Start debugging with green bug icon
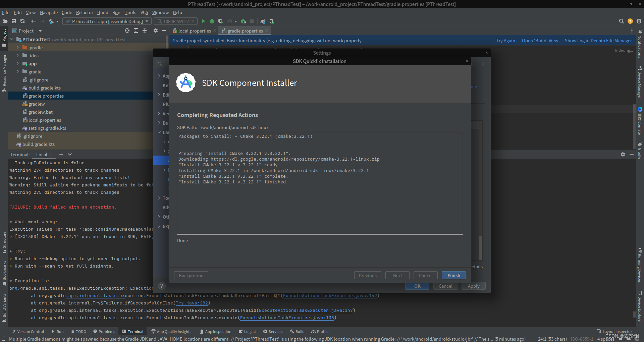The width and height of the screenshot is (644, 342). pos(212,21)
